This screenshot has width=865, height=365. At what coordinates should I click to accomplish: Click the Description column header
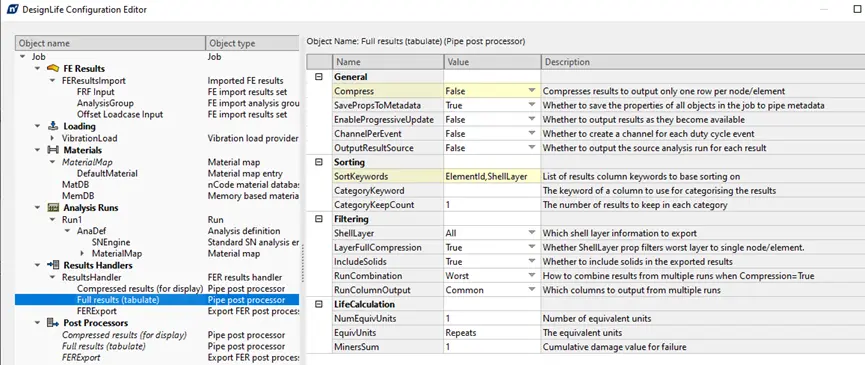[x=703, y=62]
